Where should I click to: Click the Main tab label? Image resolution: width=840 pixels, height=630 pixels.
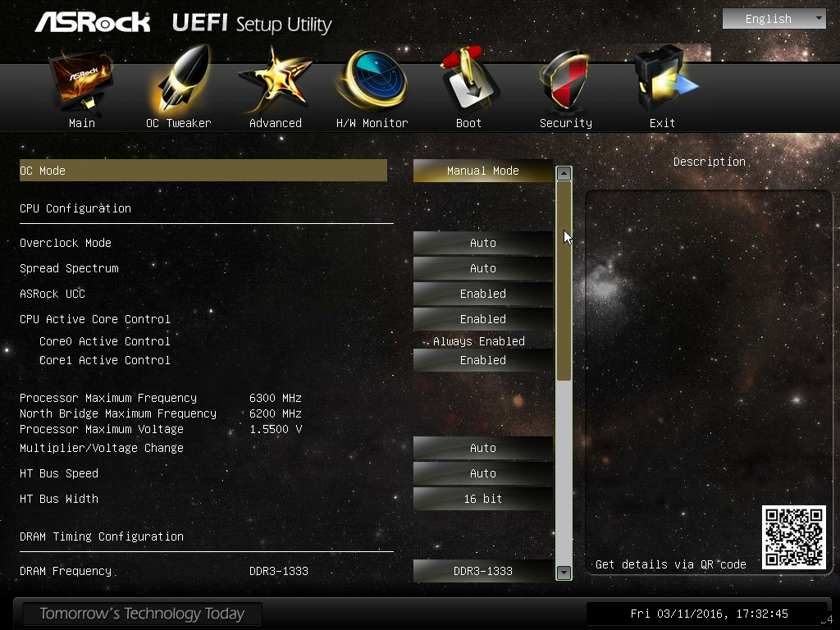coord(82,123)
